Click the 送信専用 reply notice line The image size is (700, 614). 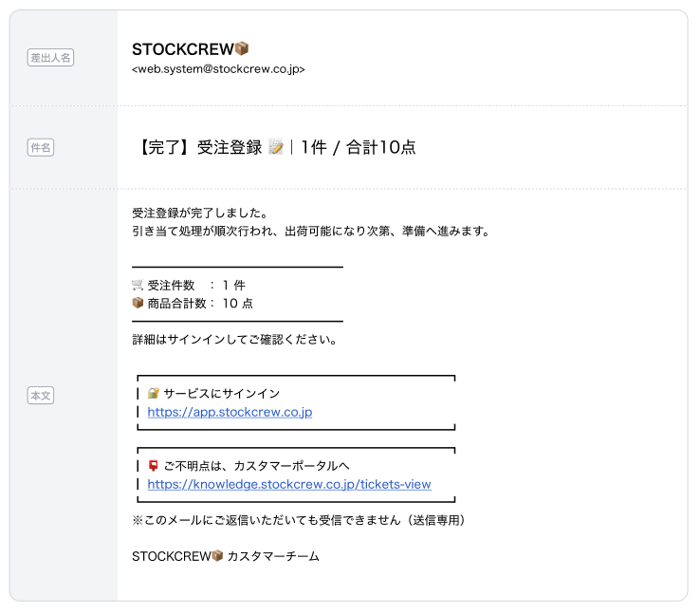point(299,520)
